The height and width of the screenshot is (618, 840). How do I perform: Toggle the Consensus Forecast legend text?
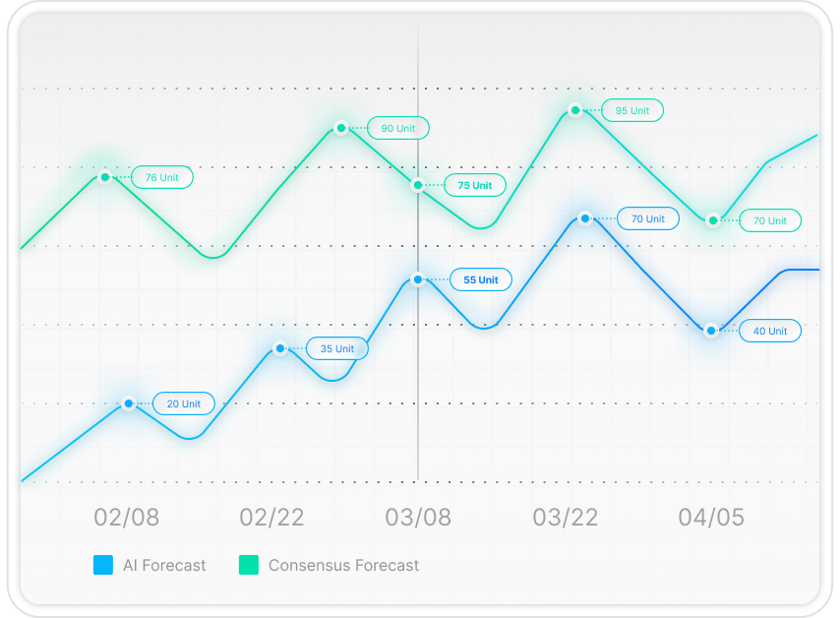343,565
